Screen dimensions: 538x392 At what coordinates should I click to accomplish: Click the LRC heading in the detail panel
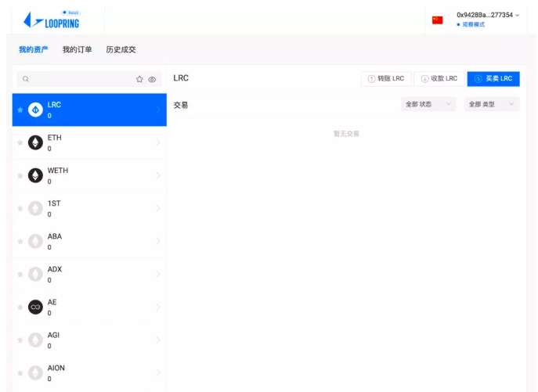tap(181, 78)
